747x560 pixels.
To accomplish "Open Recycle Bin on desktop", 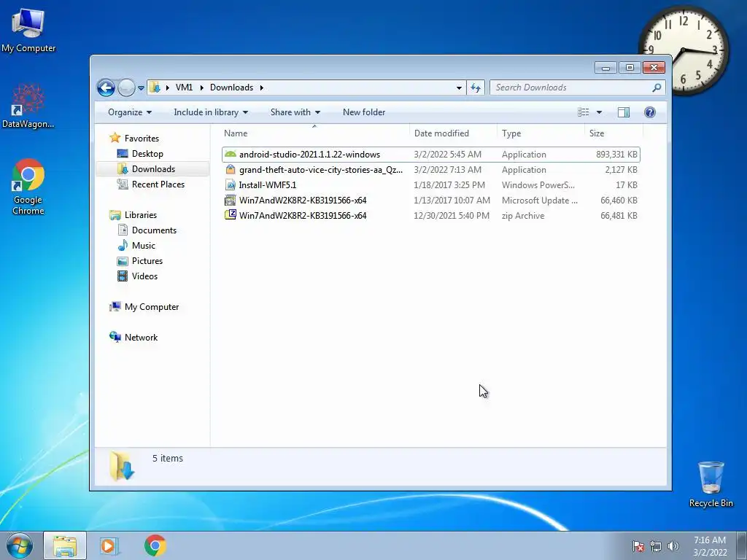I will point(711,484).
